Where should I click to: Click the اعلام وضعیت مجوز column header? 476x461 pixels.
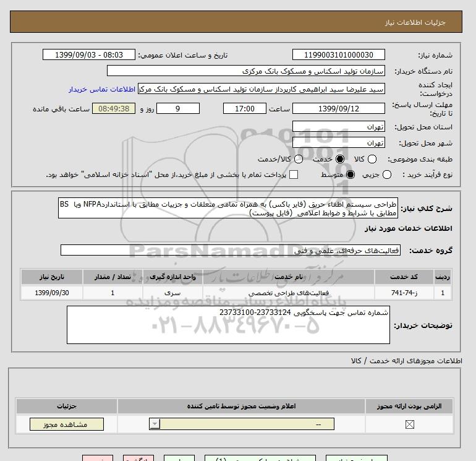(x=241, y=407)
